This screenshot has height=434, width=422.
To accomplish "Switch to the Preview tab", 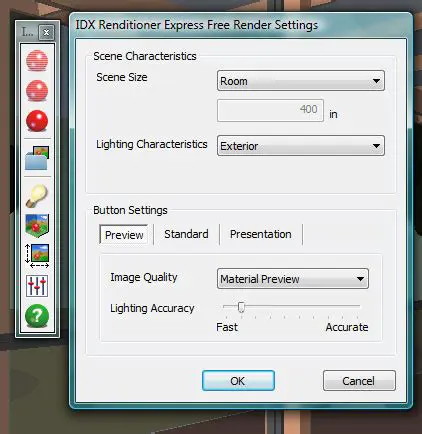I will 124,235.
